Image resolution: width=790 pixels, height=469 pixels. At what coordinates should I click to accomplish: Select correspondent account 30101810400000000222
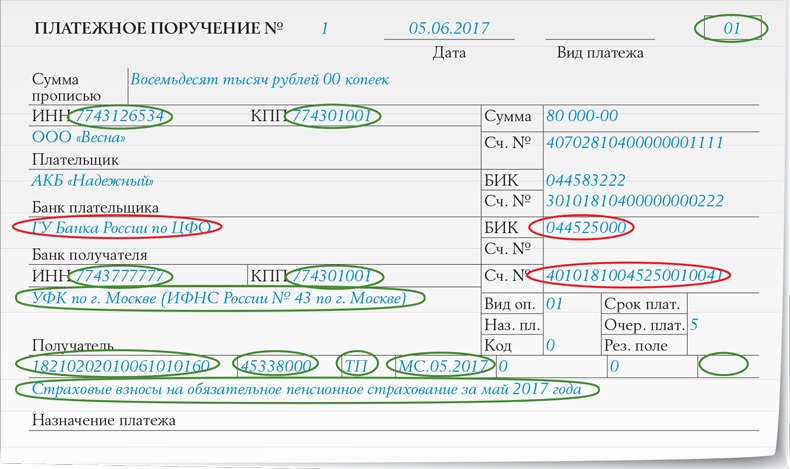point(634,202)
